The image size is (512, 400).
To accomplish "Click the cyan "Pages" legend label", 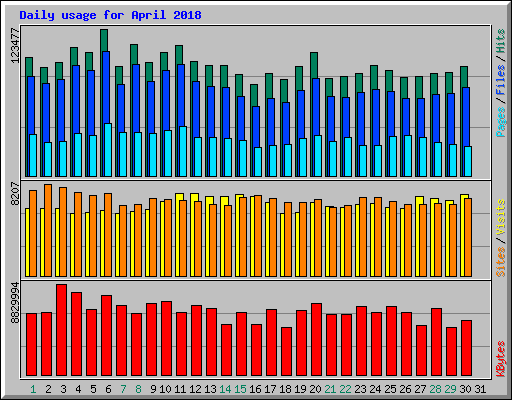I will (500, 122).
